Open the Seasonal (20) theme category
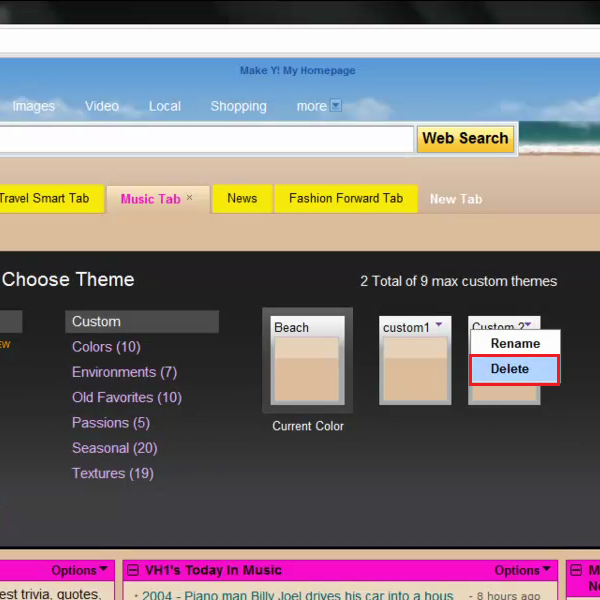The height and width of the screenshot is (600, 600). (x=114, y=448)
